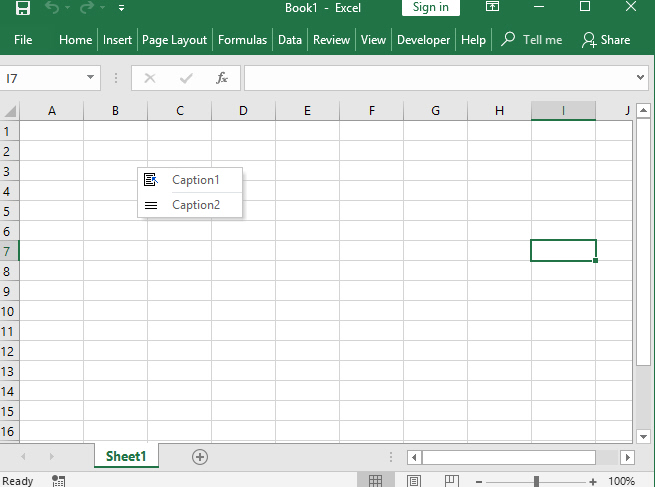This screenshot has height=487, width=655.
Task: Add a new sheet with plus icon
Action: point(200,457)
